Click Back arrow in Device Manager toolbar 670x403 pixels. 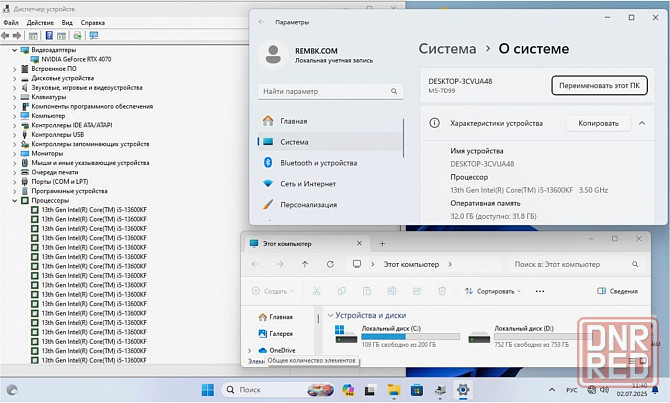point(5,35)
